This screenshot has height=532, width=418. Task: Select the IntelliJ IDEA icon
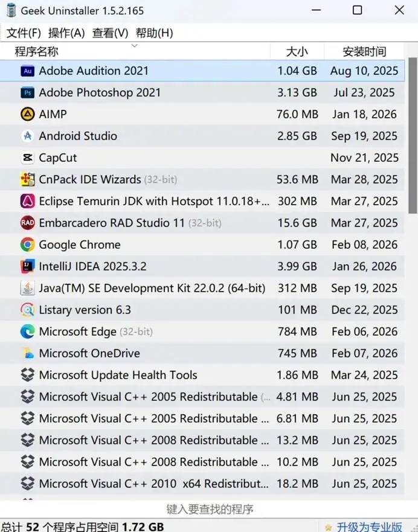coord(27,266)
